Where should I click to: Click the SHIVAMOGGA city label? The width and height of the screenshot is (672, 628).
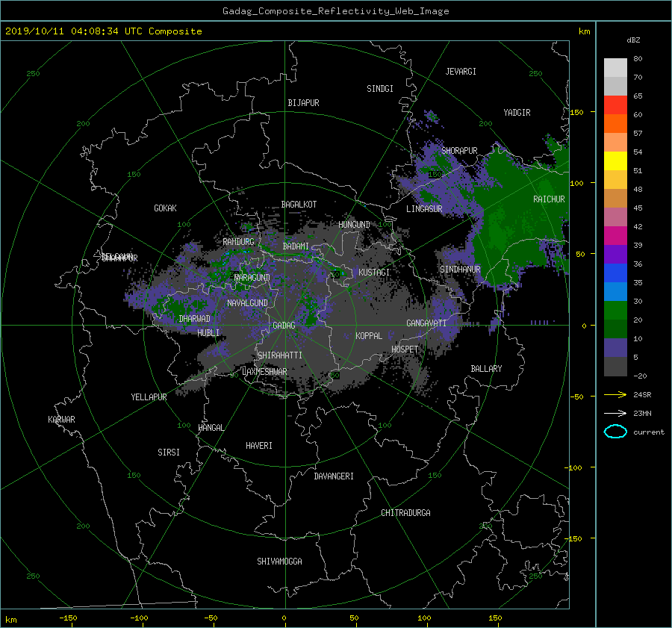point(279,561)
